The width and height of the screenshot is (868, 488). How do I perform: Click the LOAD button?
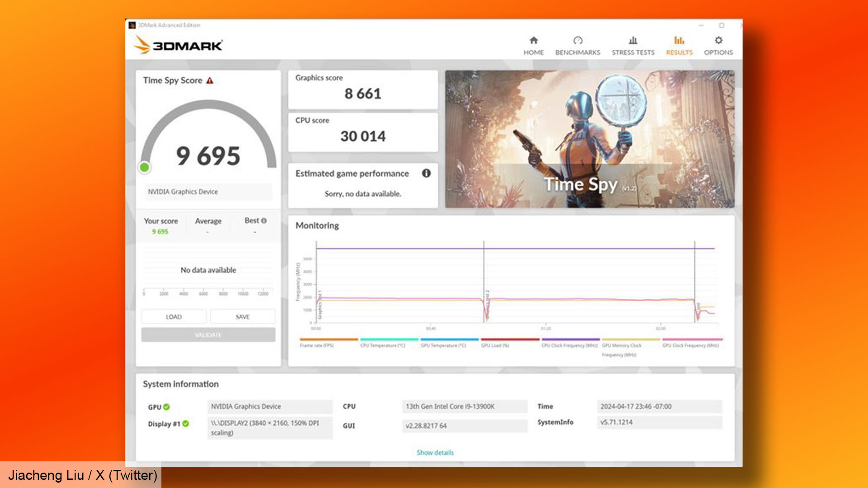coord(174,317)
